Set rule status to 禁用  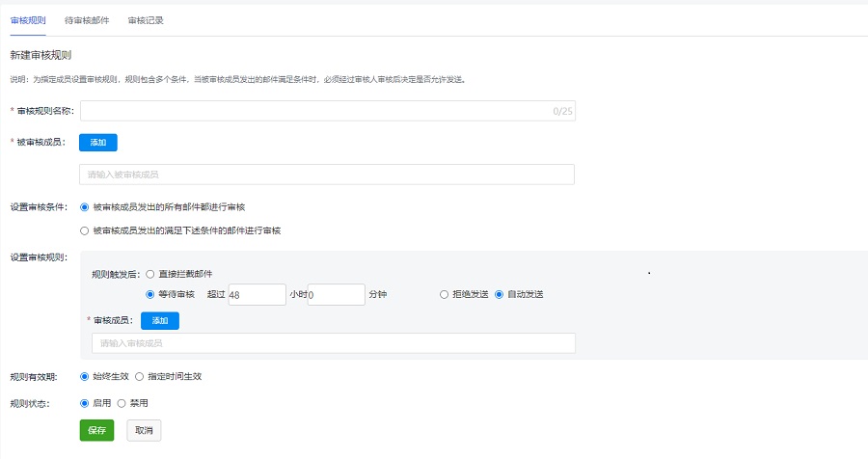[x=122, y=402]
